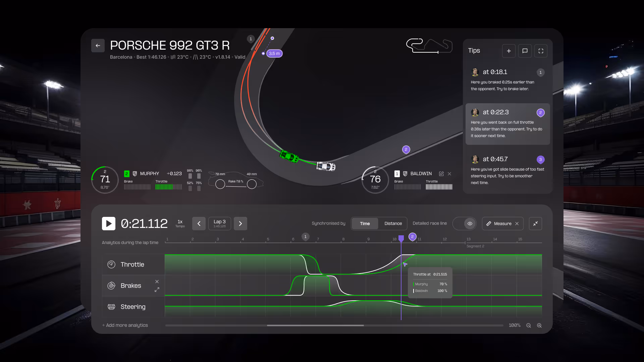Collapse the analytics panel

pos(535,224)
